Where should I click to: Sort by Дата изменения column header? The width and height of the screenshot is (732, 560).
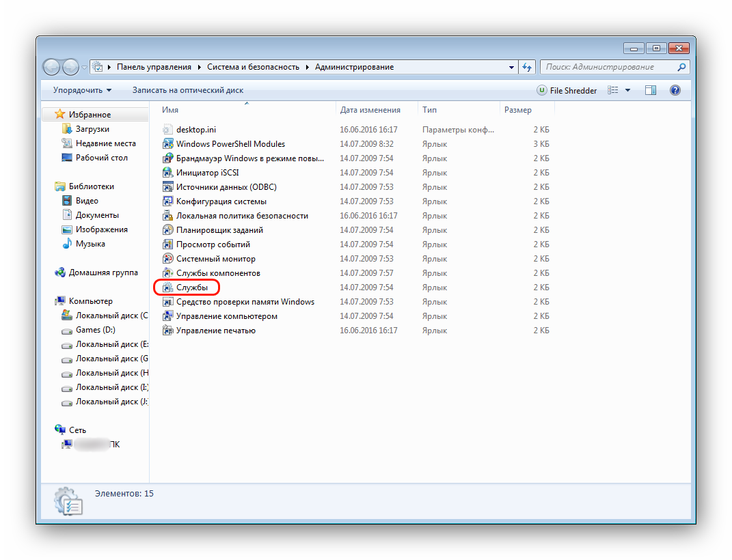[x=370, y=110]
